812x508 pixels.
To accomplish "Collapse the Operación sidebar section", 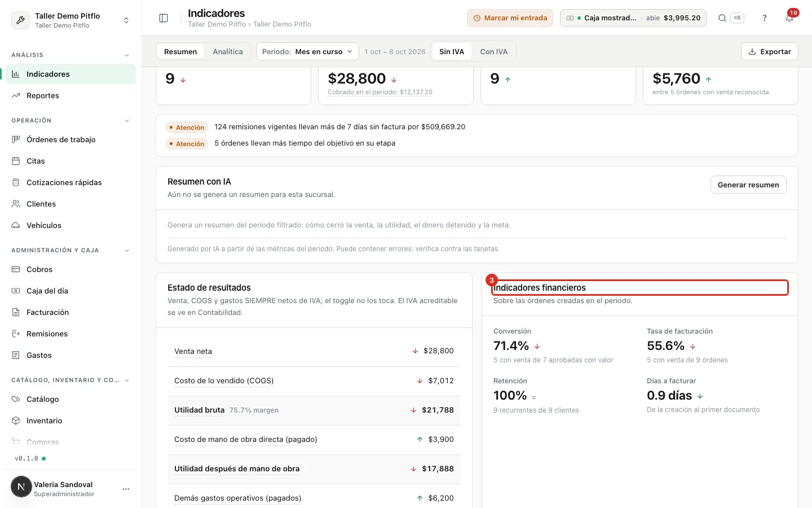I will click(127, 121).
